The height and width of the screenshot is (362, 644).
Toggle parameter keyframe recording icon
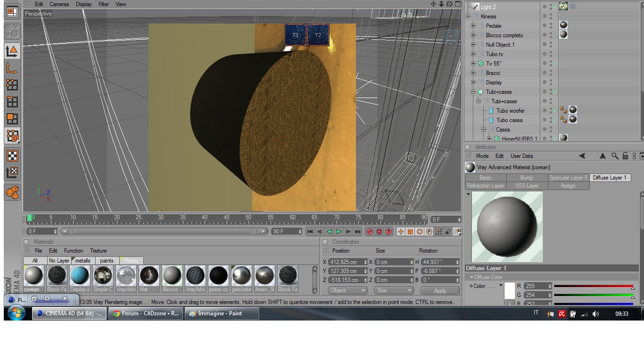[429, 231]
